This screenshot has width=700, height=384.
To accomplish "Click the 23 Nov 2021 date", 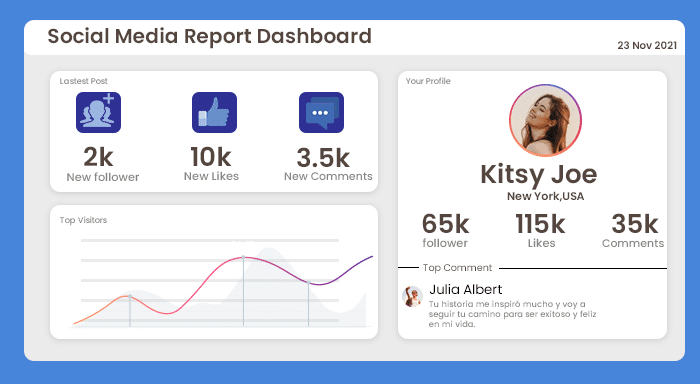I will click(647, 46).
